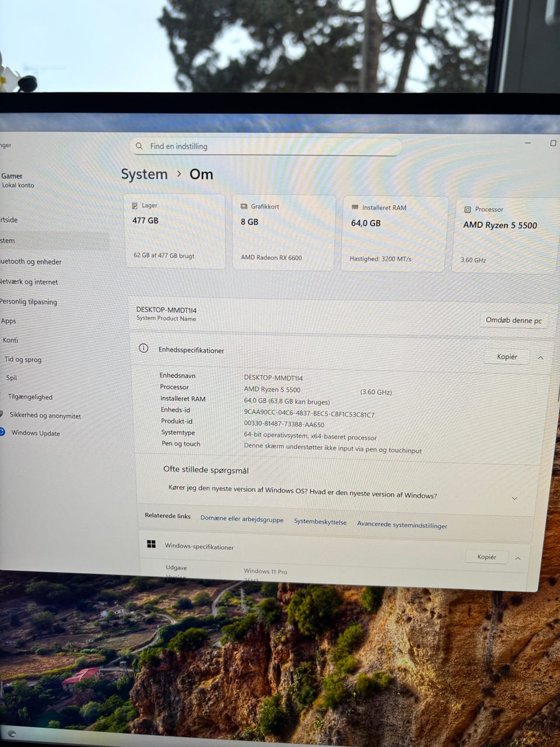The height and width of the screenshot is (747, 560).
Task: Copy Windows specs with the Windows-specifikationer Kopiér button
Action: click(x=487, y=557)
